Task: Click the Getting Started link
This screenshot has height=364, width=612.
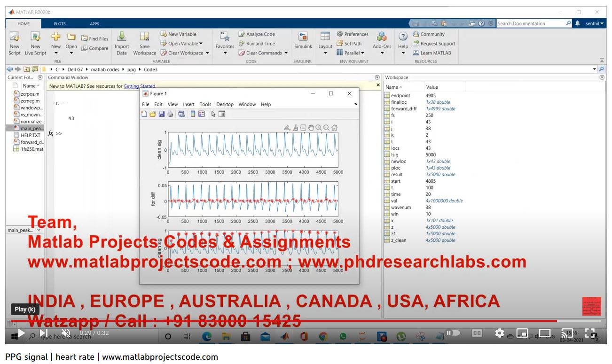Action: [x=139, y=86]
